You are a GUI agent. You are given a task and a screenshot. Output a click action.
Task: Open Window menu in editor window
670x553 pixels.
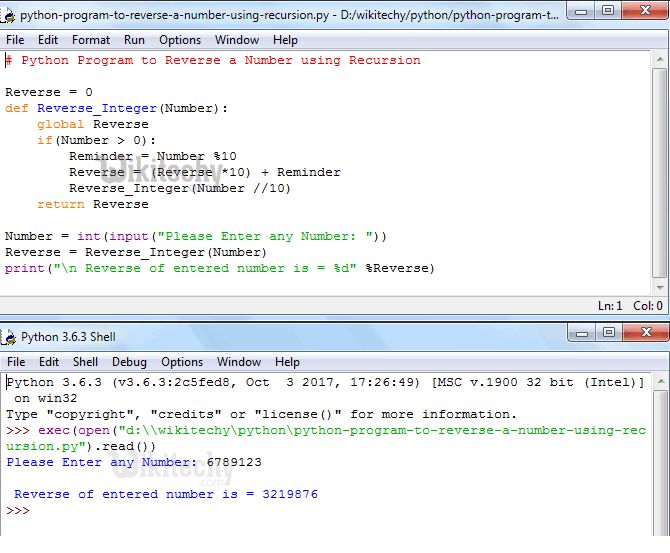[237, 40]
